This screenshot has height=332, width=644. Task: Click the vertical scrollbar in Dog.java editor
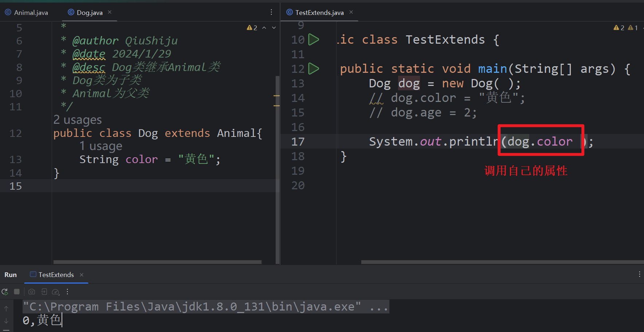coord(278,169)
